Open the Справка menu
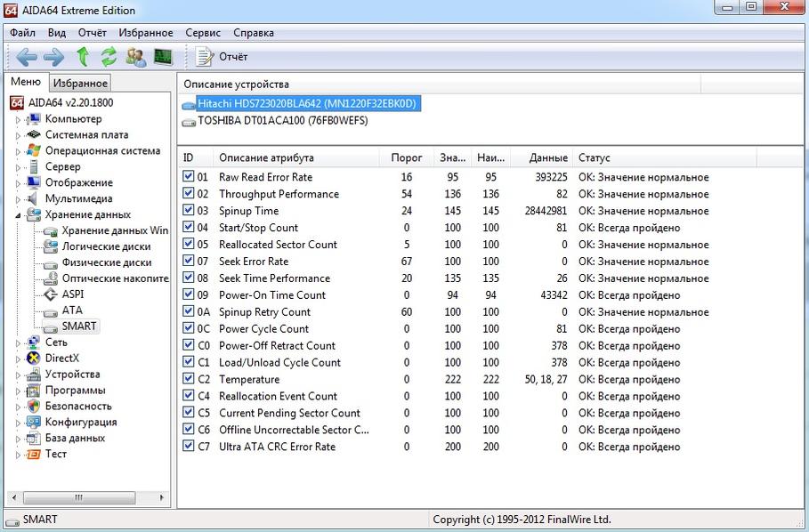This screenshot has width=809, height=532. pyautogui.click(x=254, y=33)
